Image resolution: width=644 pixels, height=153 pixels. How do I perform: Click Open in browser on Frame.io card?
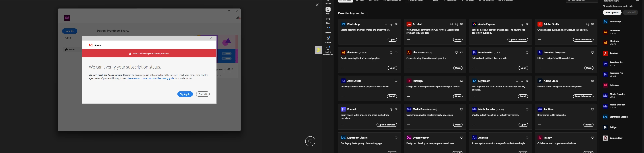click(x=387, y=125)
